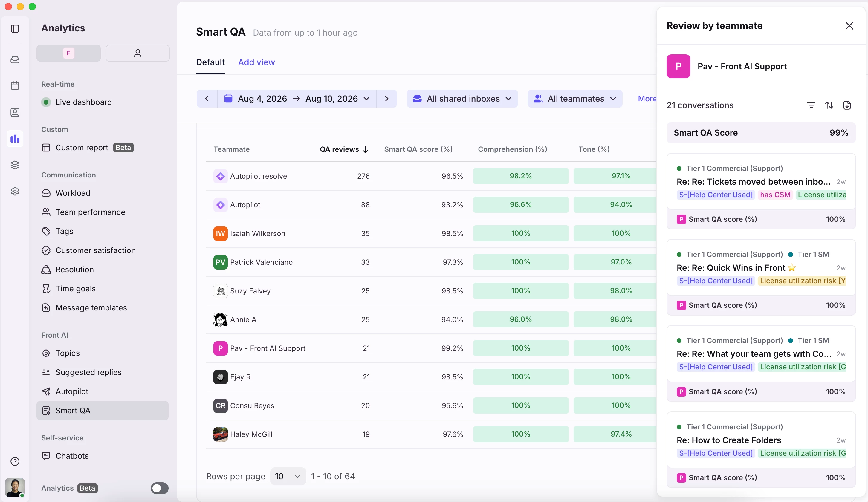Click the Tone (%) column header
Image resolution: width=868 pixels, height=502 pixels.
(x=594, y=149)
